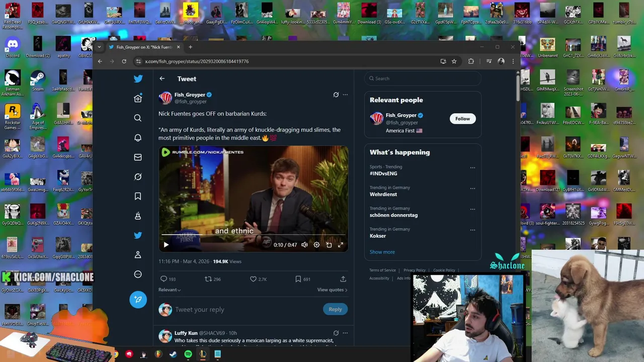Click Show more under What's happening
Image resolution: width=644 pixels, height=362 pixels.
382,252
